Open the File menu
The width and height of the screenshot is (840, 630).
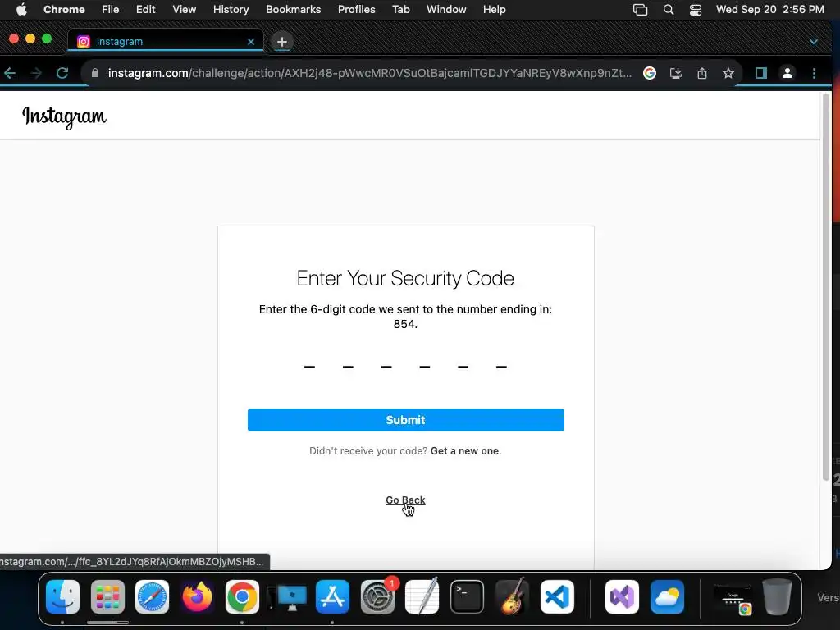(x=111, y=9)
